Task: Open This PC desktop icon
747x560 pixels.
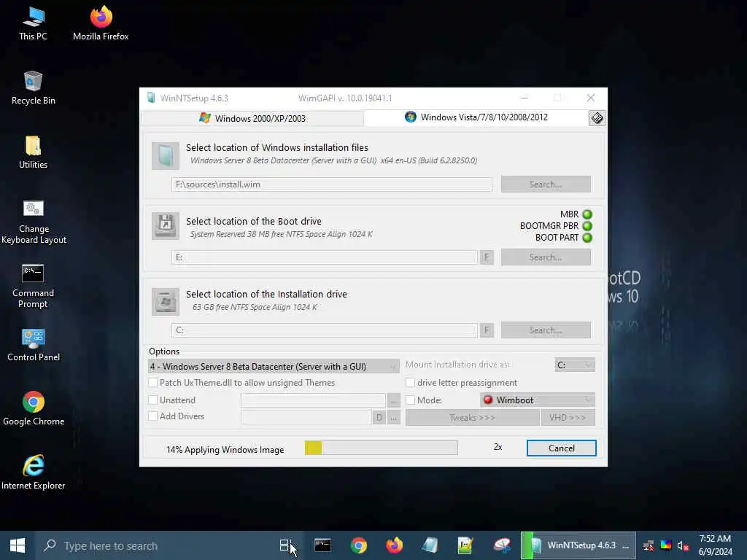Action: click(x=33, y=24)
